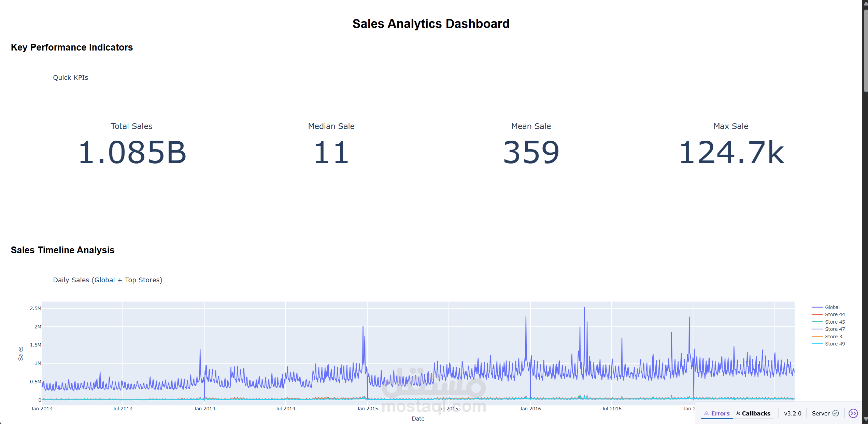
Task: Toggle Store 49 trace visibility
Action: pyautogui.click(x=835, y=343)
